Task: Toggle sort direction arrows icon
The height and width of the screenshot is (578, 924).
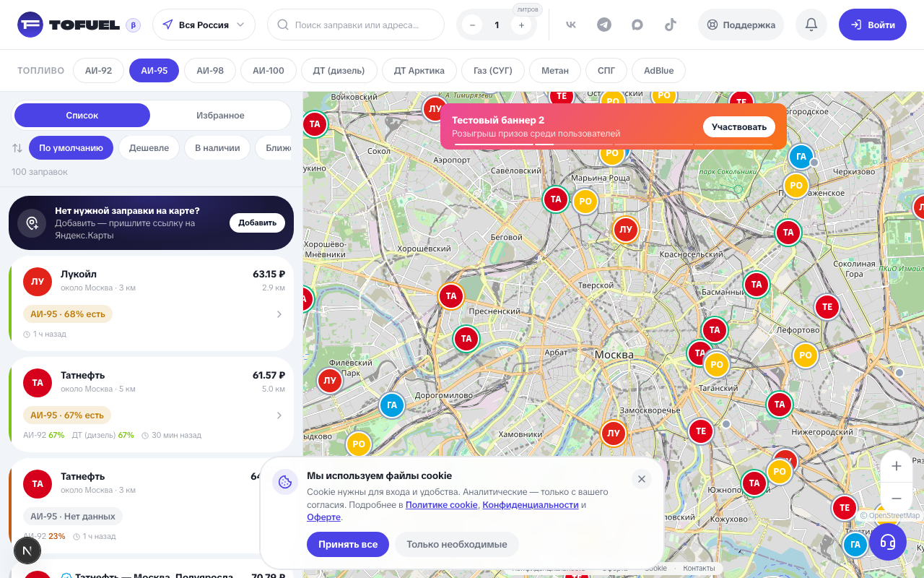Action: point(17,148)
